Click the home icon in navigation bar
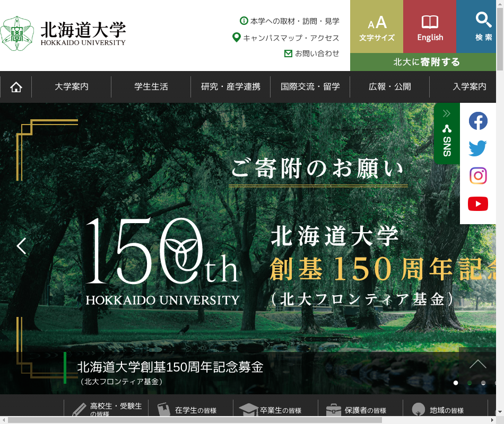Viewport: 504px width, 424px height. [16, 87]
